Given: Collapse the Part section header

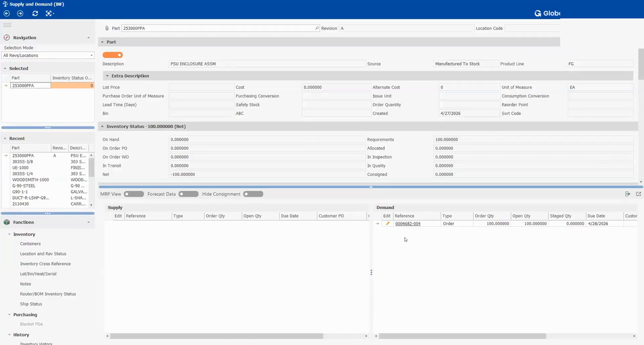Looking at the screenshot, I should [102, 42].
